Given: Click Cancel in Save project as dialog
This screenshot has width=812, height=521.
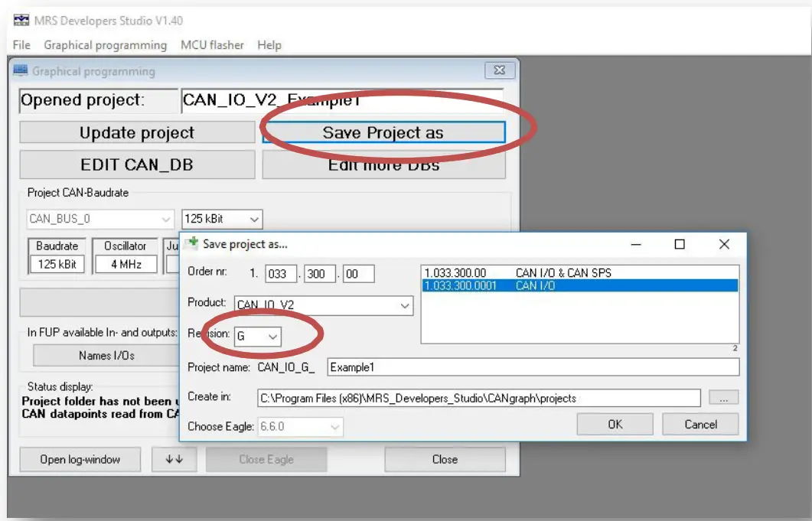Looking at the screenshot, I should tap(701, 425).
